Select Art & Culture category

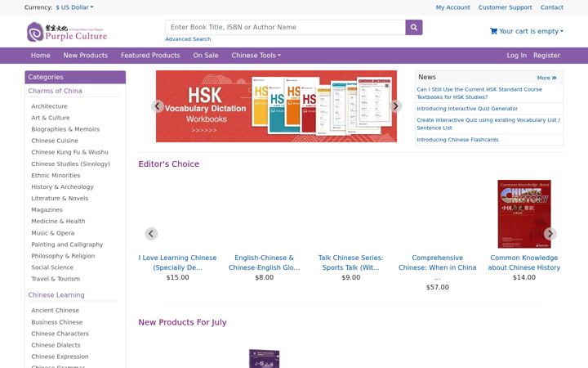click(51, 118)
